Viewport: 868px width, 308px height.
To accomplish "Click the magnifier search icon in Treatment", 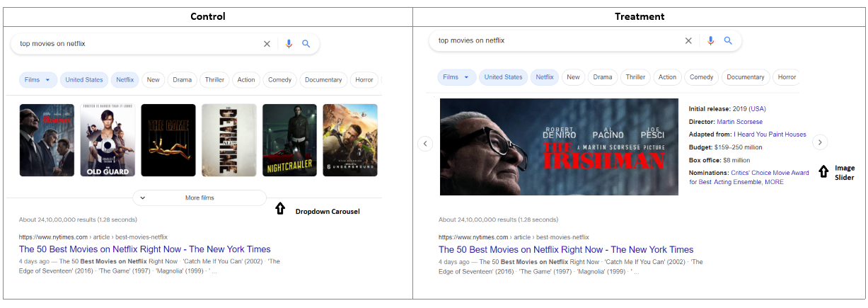I will 728,40.
